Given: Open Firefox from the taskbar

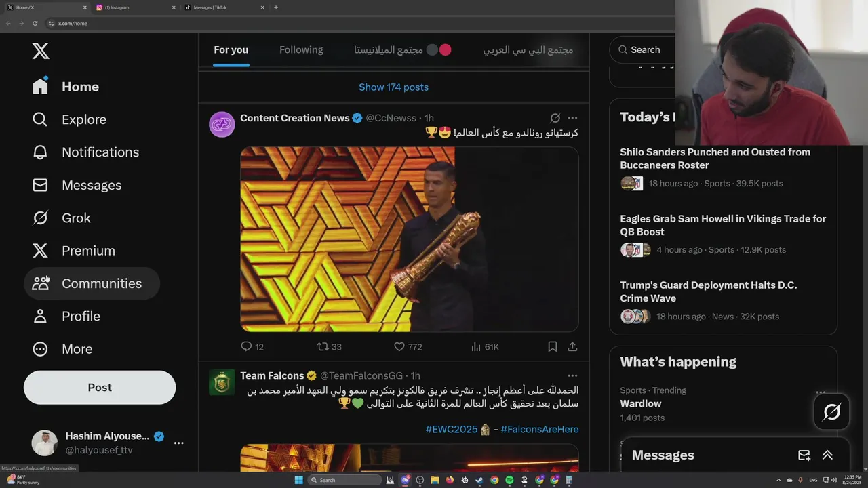Looking at the screenshot, I should pyautogui.click(x=450, y=480).
